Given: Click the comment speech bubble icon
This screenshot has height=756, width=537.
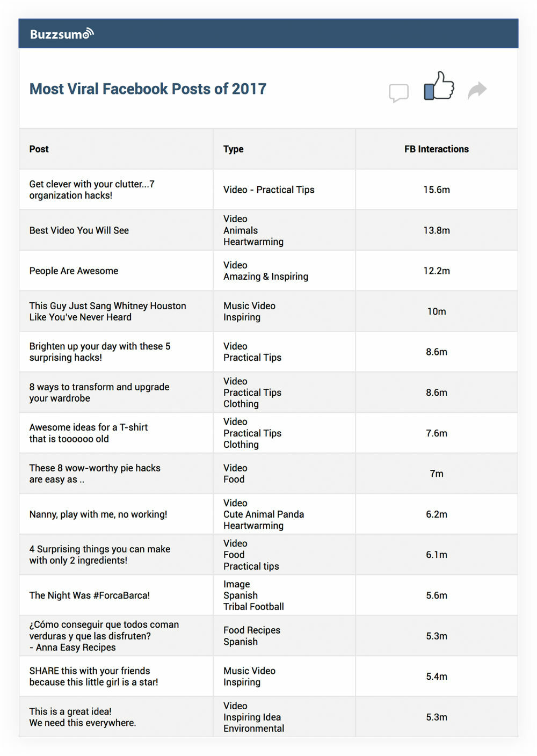Looking at the screenshot, I should coord(398,92).
